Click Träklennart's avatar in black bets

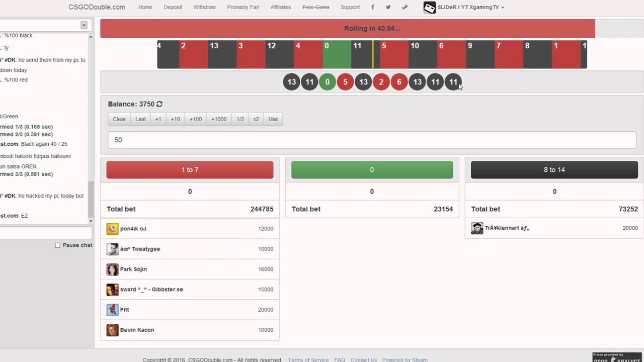(477, 228)
